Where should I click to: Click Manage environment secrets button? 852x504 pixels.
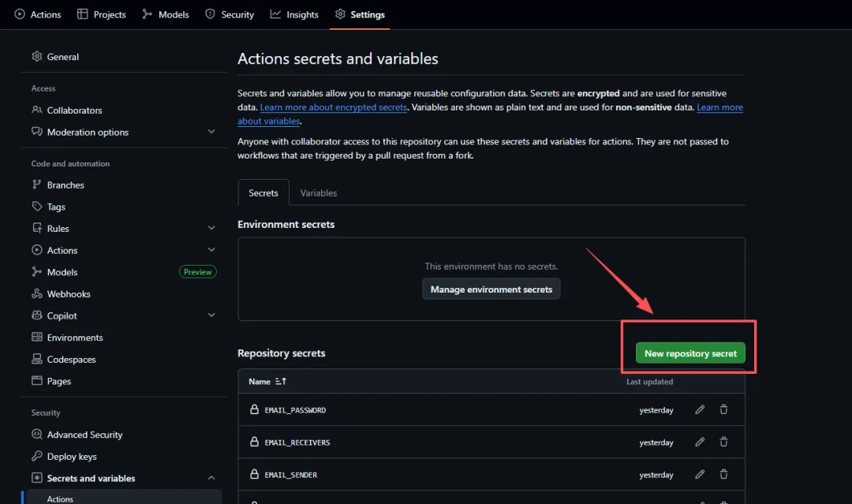(x=491, y=289)
